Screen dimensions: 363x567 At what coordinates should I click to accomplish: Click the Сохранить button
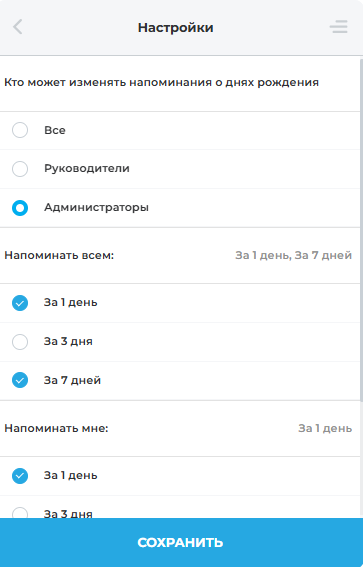pyautogui.click(x=182, y=542)
